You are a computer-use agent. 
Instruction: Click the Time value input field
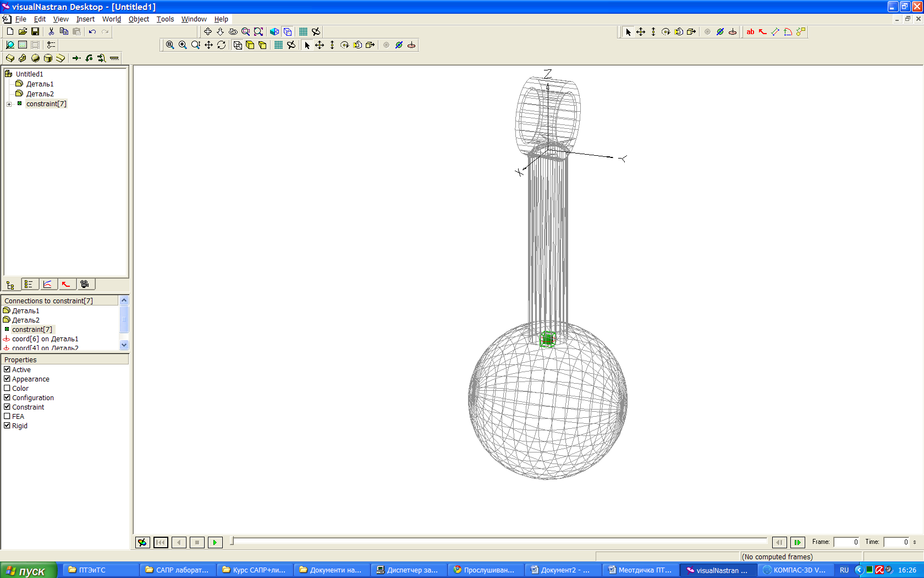(897, 542)
